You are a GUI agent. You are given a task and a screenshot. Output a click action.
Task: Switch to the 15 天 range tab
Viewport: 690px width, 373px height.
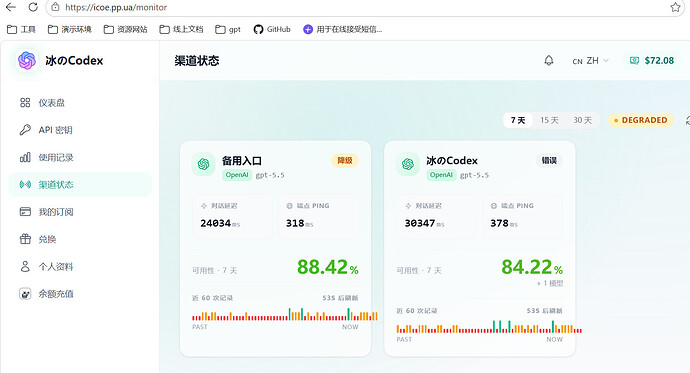coord(549,120)
